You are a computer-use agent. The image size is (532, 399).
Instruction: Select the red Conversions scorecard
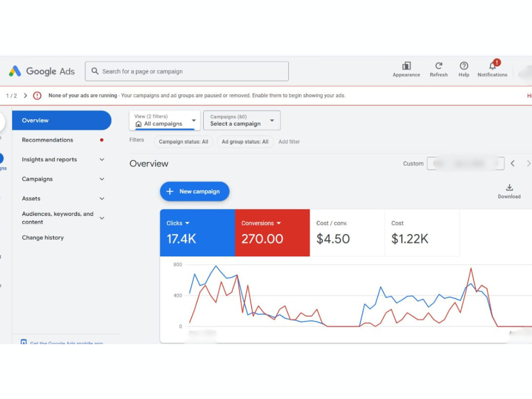click(x=272, y=233)
